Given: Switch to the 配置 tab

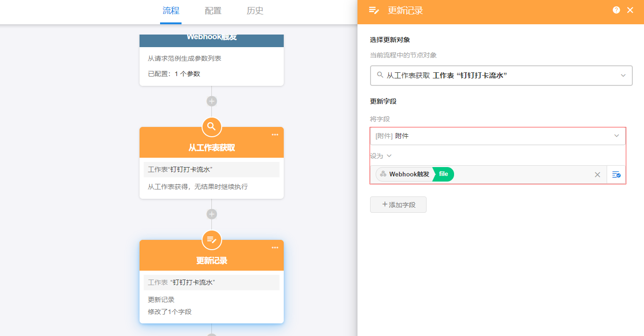Looking at the screenshot, I should point(213,11).
